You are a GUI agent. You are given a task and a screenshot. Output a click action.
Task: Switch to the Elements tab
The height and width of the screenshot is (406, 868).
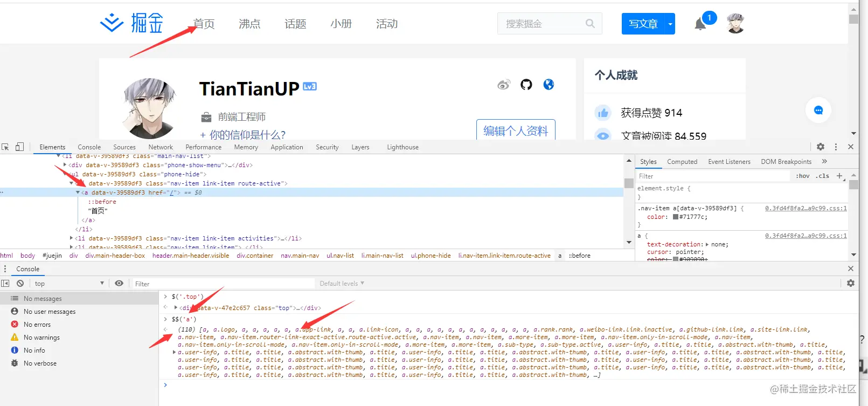point(52,147)
